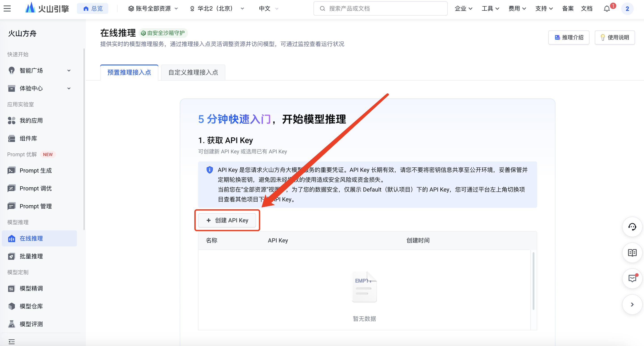
Task: Open the hamburger navigation menu
Action: 7,8
